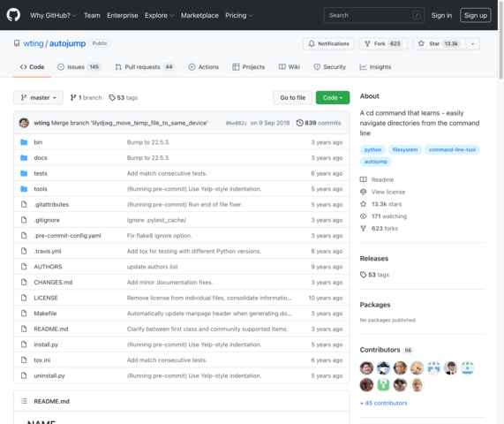View the Insights tab

click(x=375, y=67)
